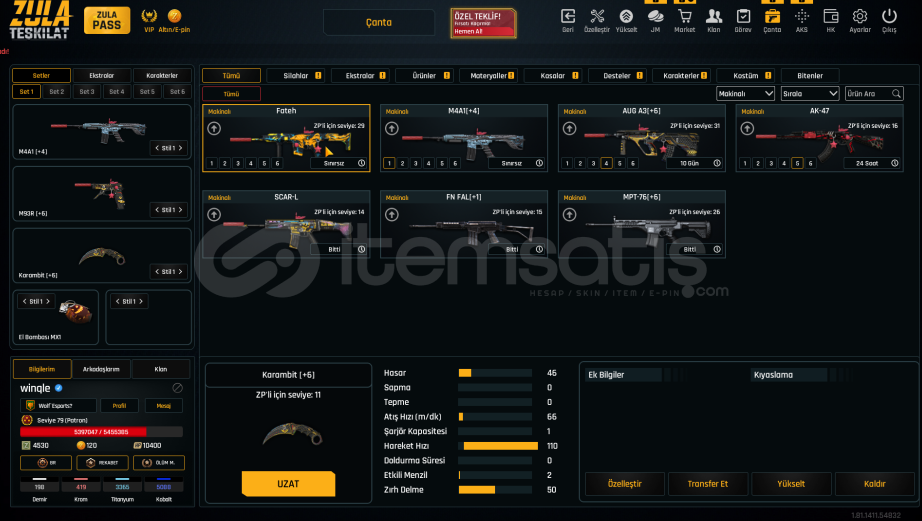Click next style arrow for Karambit [+6] slot
This screenshot has width=922, height=521.
coord(181,272)
